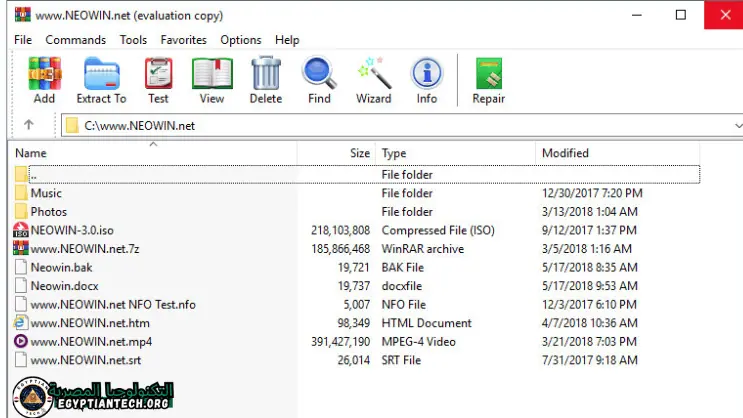Select the www.NEOWIN.net.mp4 file name
The image size is (743, 418).
[x=91, y=341]
